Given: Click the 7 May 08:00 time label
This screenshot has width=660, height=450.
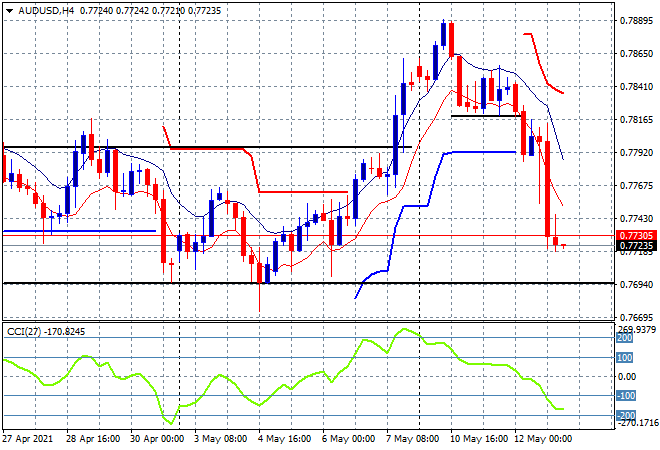Looking at the screenshot, I should click(x=413, y=439).
